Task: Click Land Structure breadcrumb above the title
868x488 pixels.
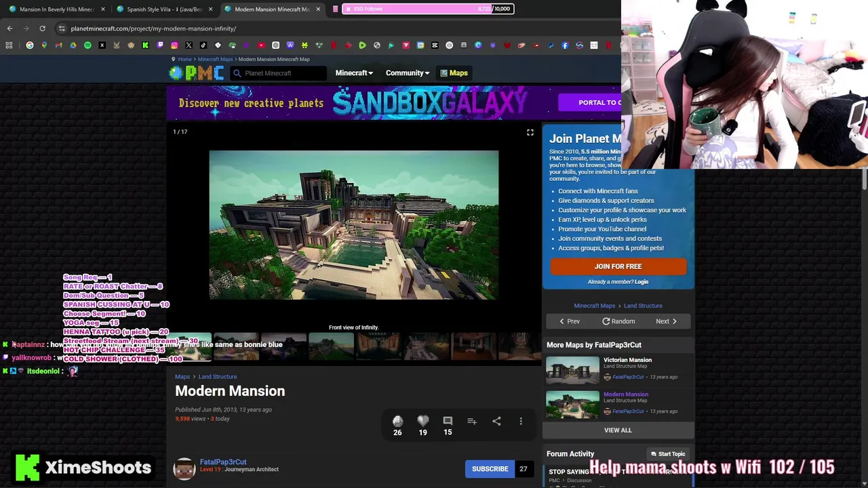Action: 218,377
